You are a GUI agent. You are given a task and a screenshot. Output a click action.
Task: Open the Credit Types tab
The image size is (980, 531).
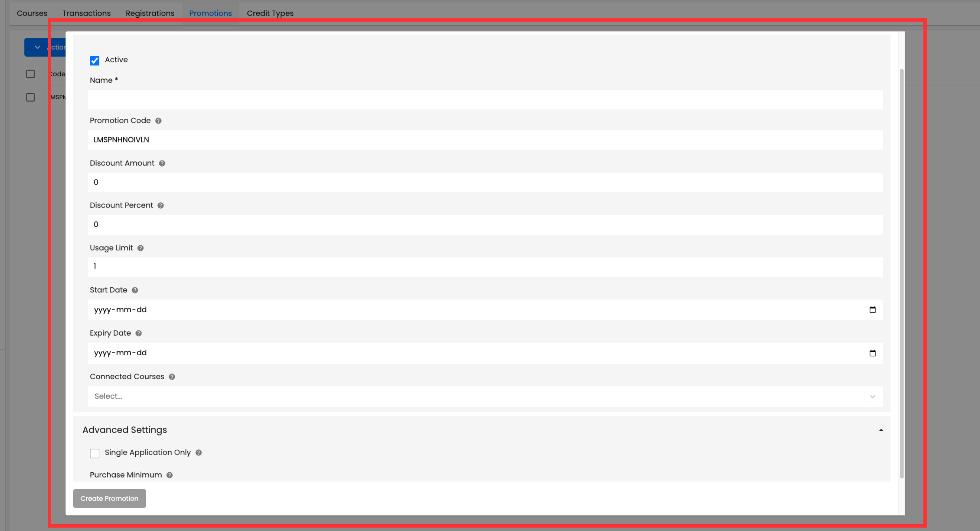tap(270, 13)
